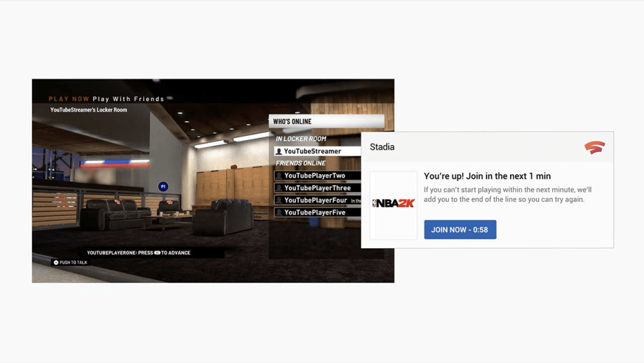Click the avatar icon beside YouTubePlayerTwo
Viewport: 644px width, 363px height.
pos(279,176)
